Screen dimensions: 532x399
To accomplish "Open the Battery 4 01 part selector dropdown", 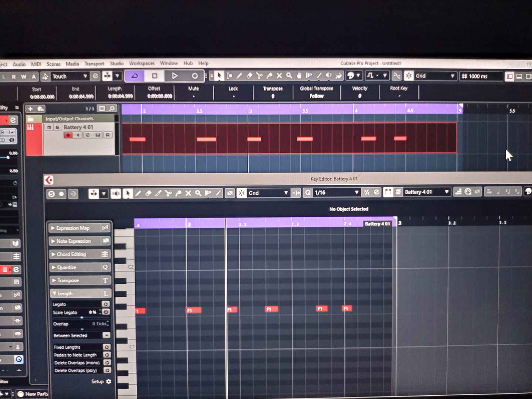I will 426,192.
